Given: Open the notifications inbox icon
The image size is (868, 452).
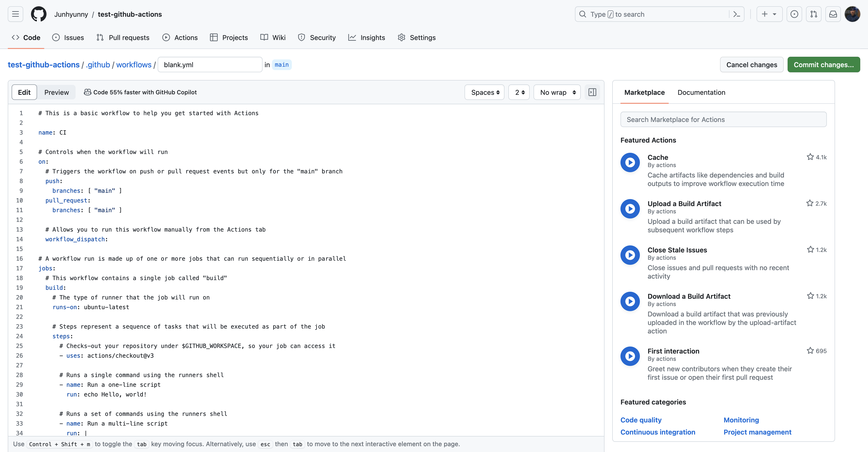Looking at the screenshot, I should point(833,14).
